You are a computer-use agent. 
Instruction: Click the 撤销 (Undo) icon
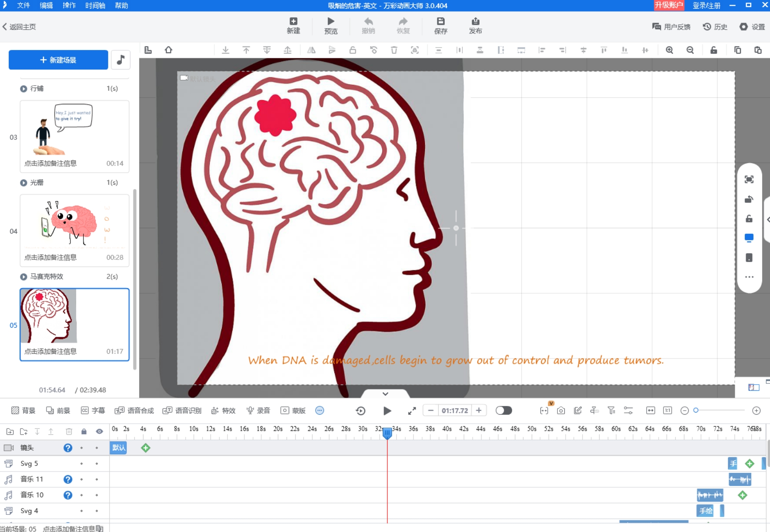point(368,26)
